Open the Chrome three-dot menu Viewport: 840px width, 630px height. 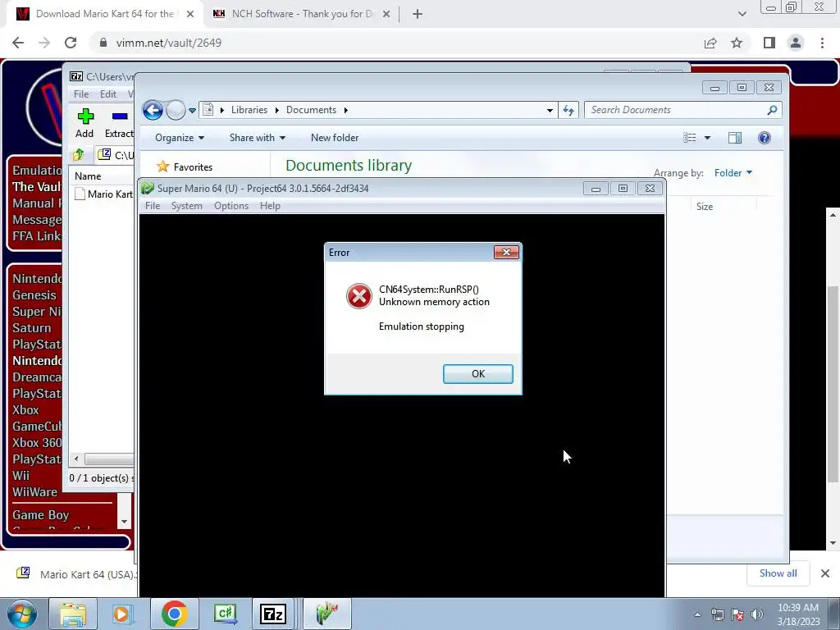822,43
